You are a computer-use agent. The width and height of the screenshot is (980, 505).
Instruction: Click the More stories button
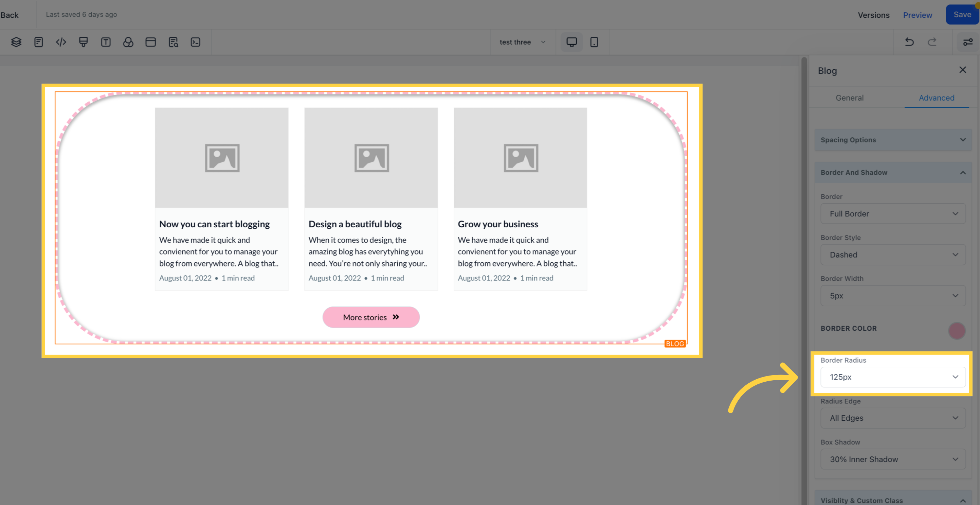pos(371,317)
